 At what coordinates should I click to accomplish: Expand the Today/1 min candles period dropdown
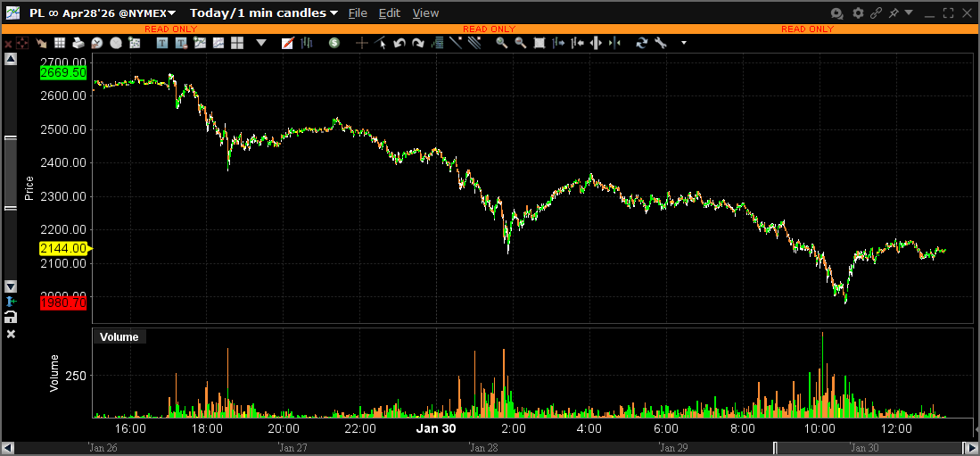pyautogui.click(x=264, y=13)
